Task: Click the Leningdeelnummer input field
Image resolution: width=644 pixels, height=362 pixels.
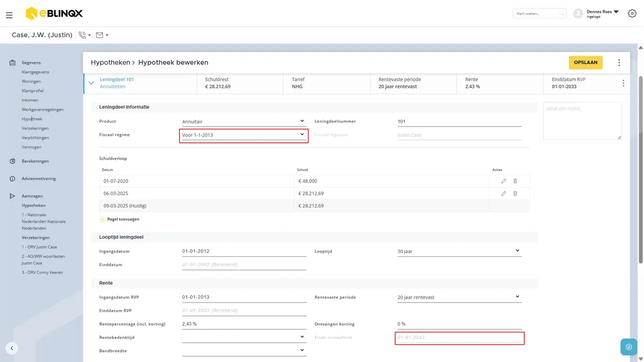Action: coord(459,122)
